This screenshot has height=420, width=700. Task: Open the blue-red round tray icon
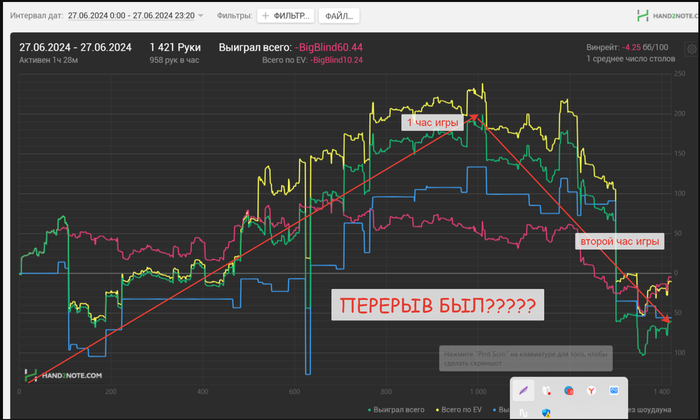tap(569, 391)
